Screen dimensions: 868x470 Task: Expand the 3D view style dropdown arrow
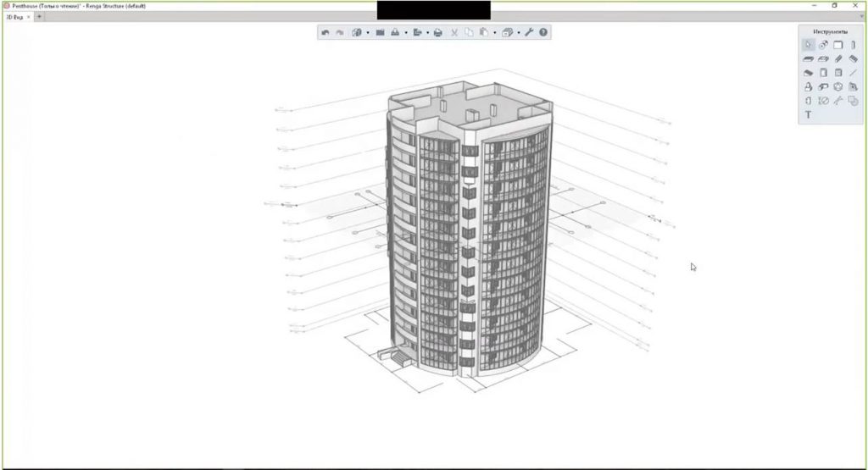pos(367,33)
